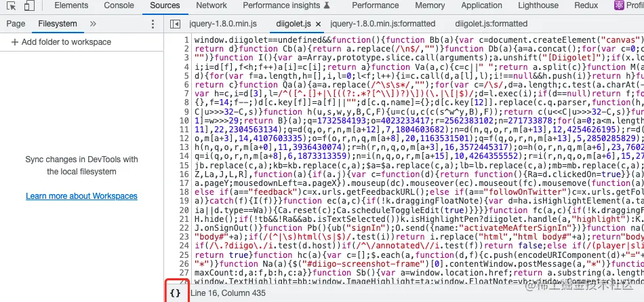Click line number 27 in gutter
This screenshot has height=302, width=644.
click(184, 272)
